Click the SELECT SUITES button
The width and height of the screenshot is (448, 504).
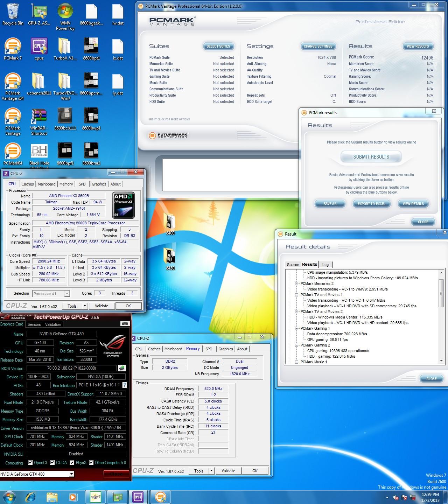click(x=218, y=46)
